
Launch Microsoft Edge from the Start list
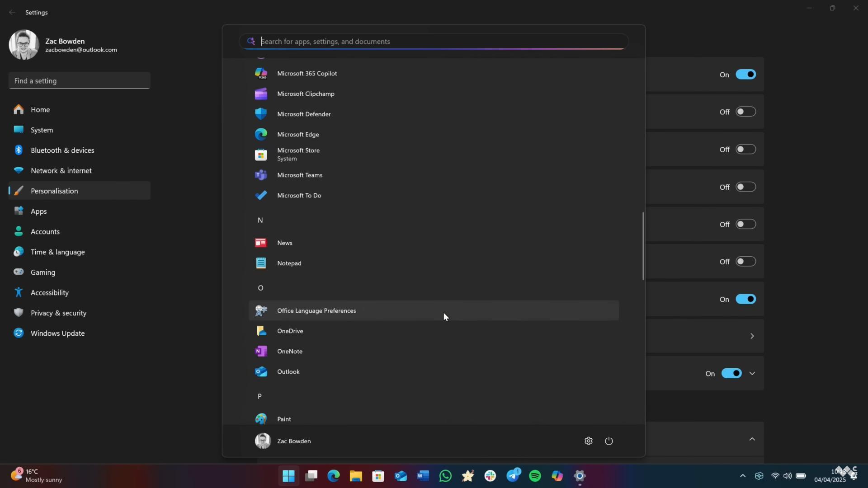tap(434, 134)
